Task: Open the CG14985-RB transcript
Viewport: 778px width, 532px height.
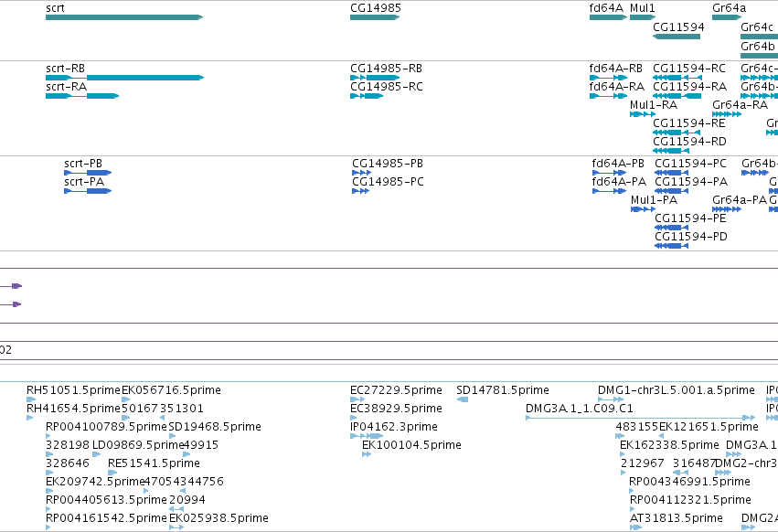Action: click(x=375, y=78)
